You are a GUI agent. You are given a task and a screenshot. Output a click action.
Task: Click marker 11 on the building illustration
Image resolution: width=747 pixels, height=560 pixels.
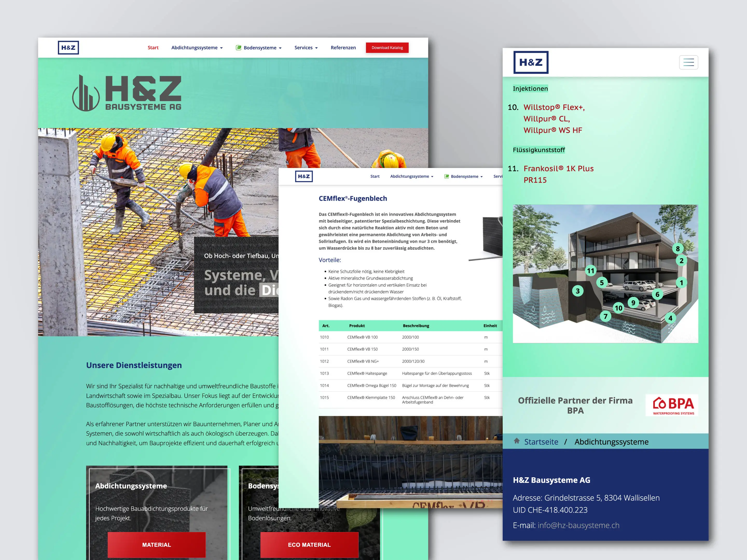point(590,270)
